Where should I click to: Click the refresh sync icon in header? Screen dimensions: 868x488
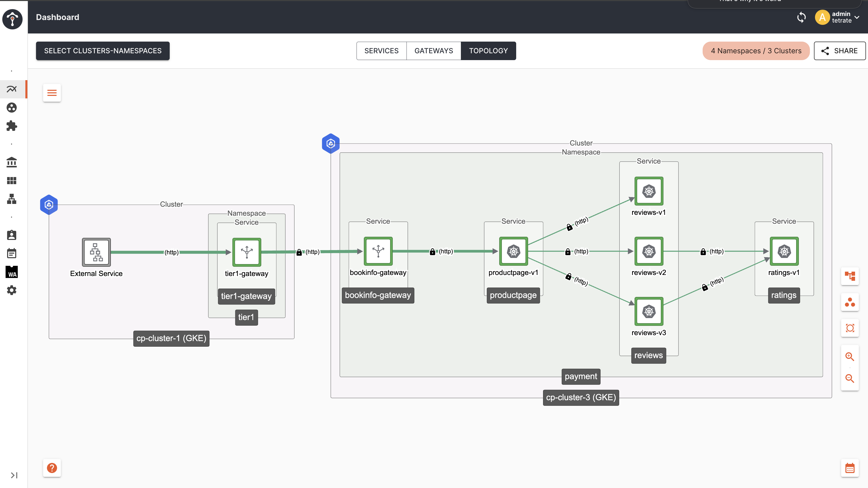802,17
